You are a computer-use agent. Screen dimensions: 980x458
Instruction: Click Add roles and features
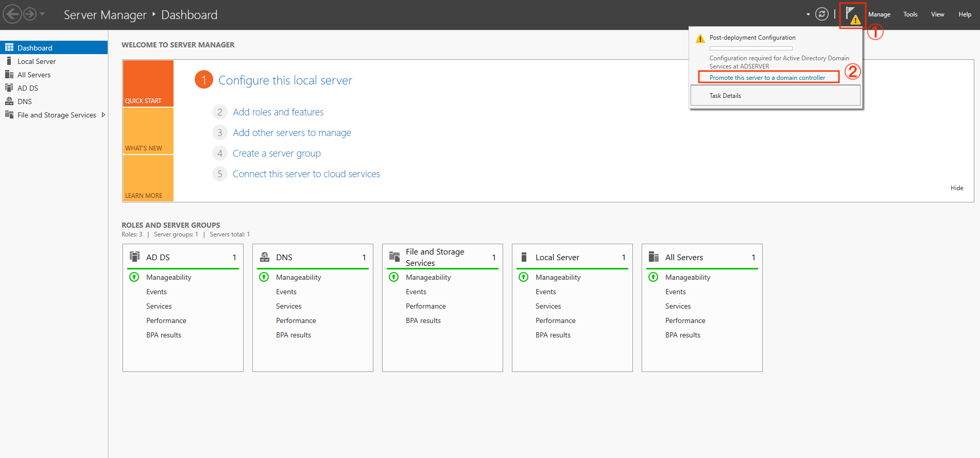(x=278, y=112)
